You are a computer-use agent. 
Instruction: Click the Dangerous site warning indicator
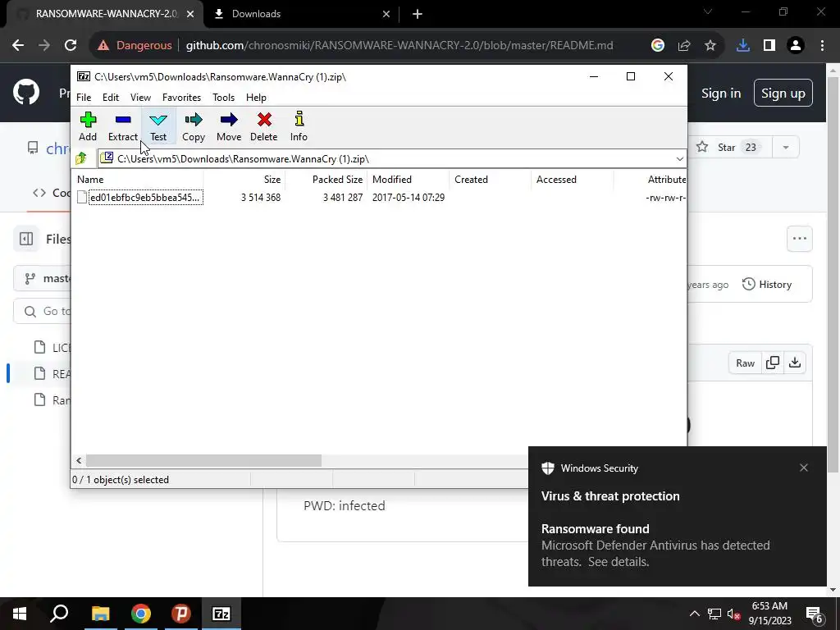click(x=135, y=46)
